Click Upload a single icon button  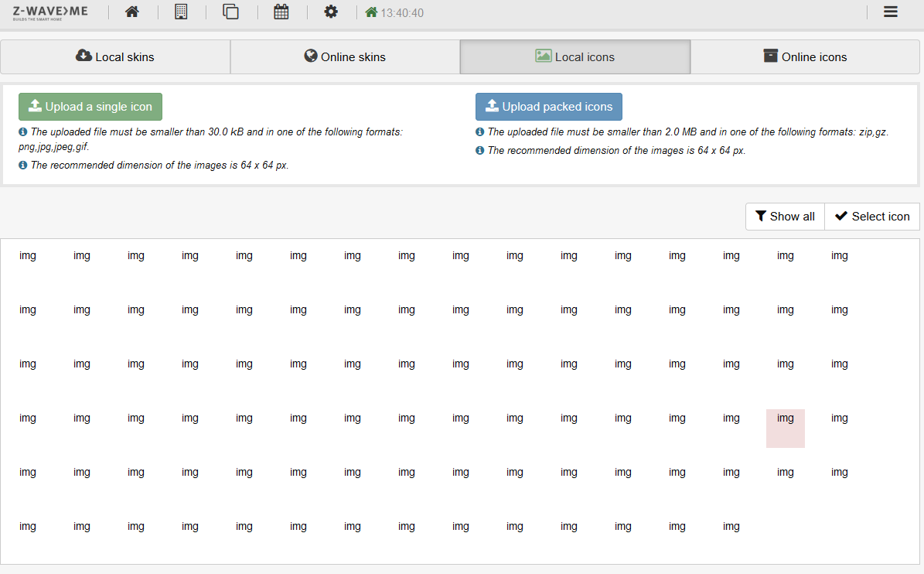pos(90,107)
